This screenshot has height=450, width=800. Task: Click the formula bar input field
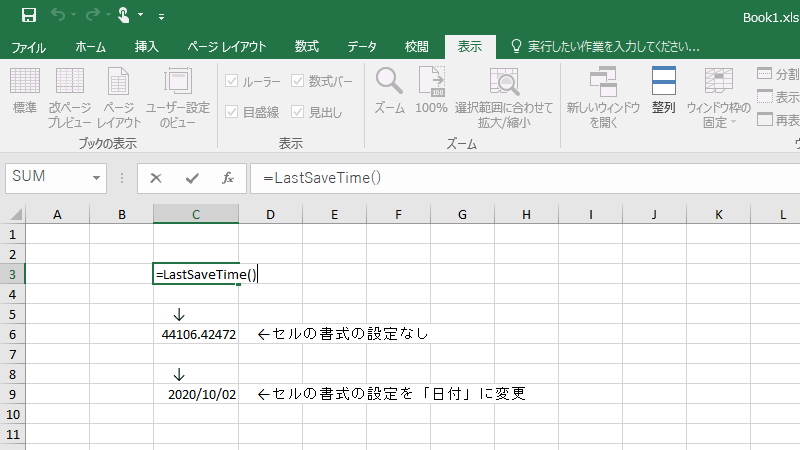click(520, 178)
